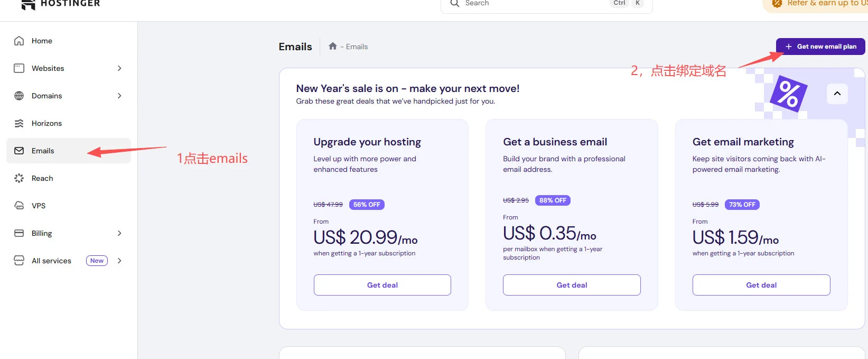Click the Horizons waves icon
This screenshot has width=868, height=359.
pos(19,123)
